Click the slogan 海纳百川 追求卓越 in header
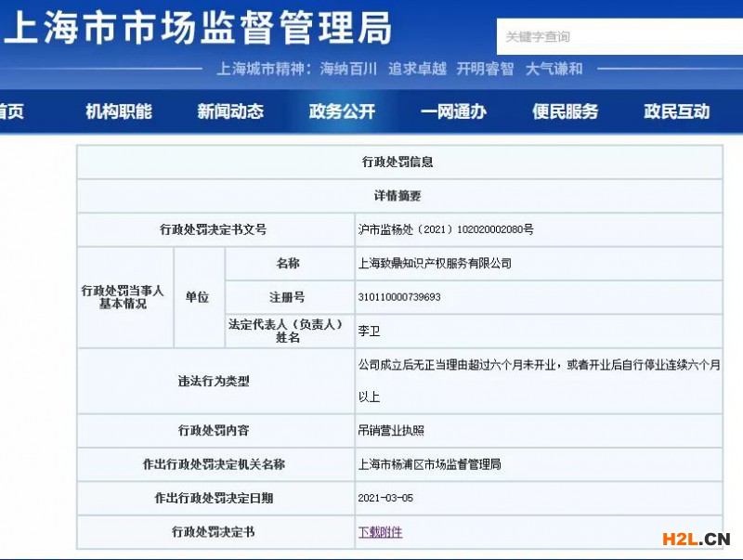743x560 pixels. coord(384,69)
